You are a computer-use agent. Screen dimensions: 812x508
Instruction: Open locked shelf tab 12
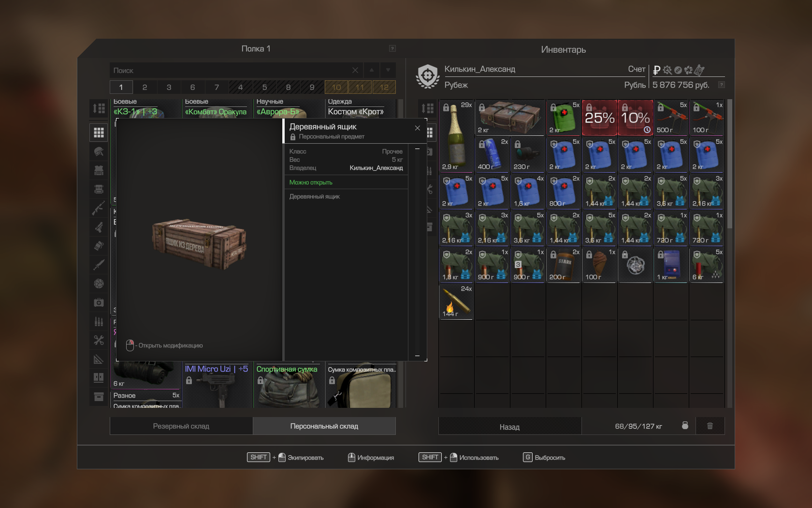[x=384, y=87]
